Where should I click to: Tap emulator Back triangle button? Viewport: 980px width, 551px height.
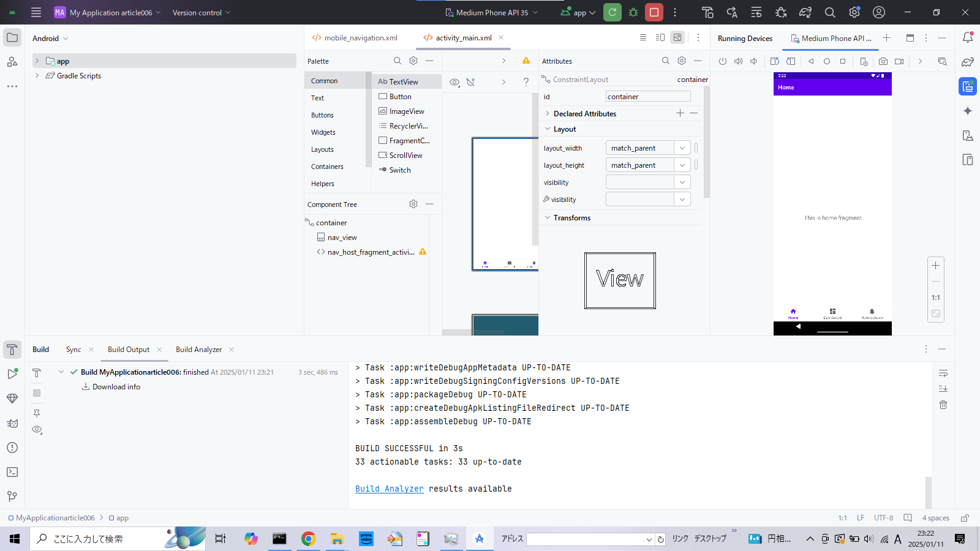point(811,61)
